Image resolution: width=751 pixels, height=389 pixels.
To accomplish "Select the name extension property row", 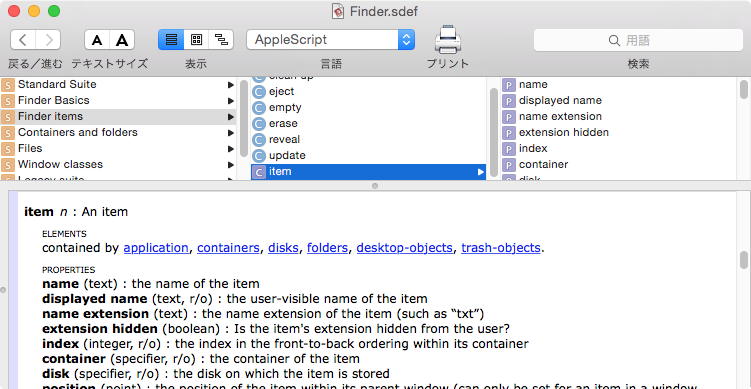I will pos(618,117).
